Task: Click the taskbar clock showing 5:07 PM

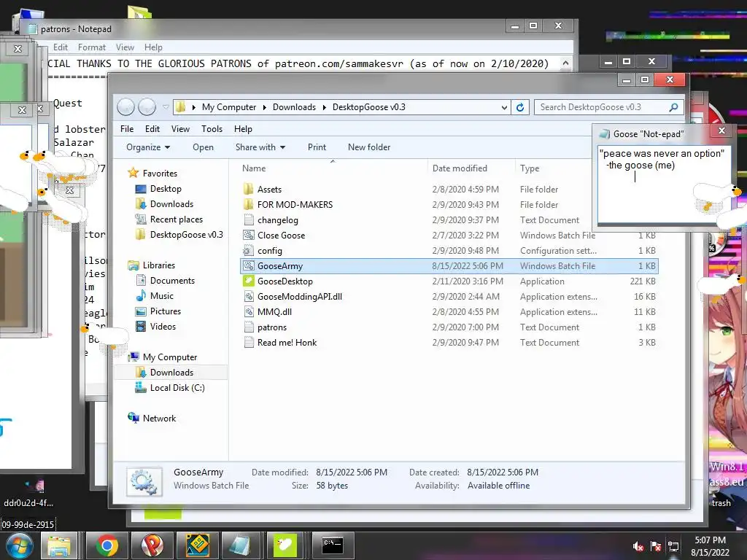Action: pos(710,546)
